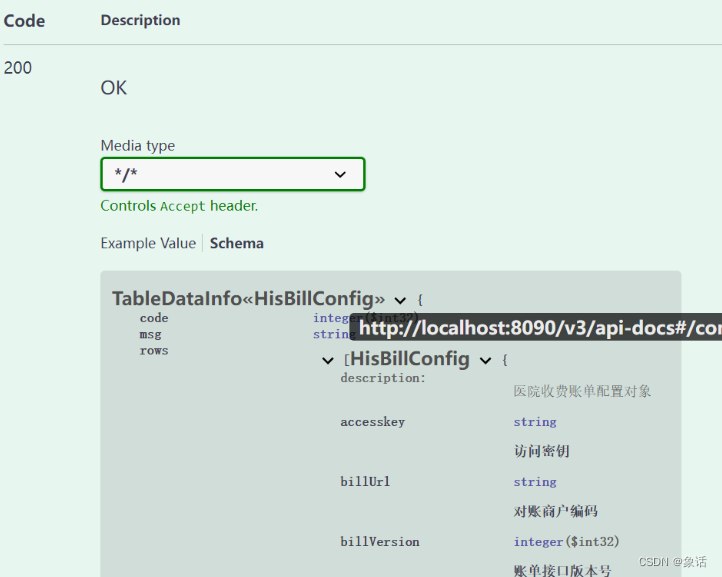Open the Media type dropdown
Viewport: 722px width, 577px height.
pos(233,174)
